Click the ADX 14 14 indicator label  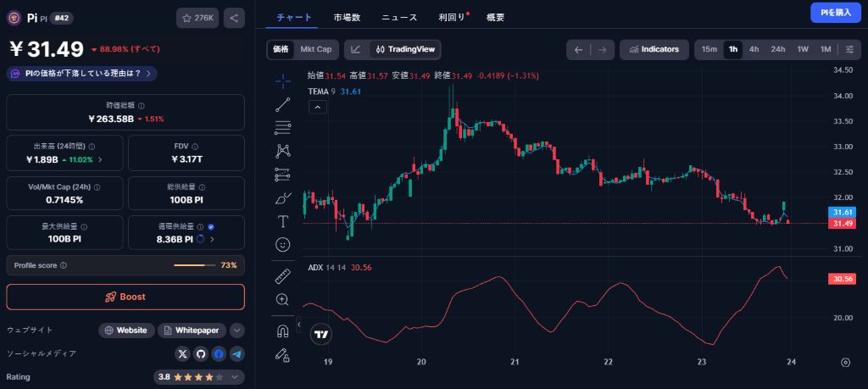pyautogui.click(x=326, y=267)
